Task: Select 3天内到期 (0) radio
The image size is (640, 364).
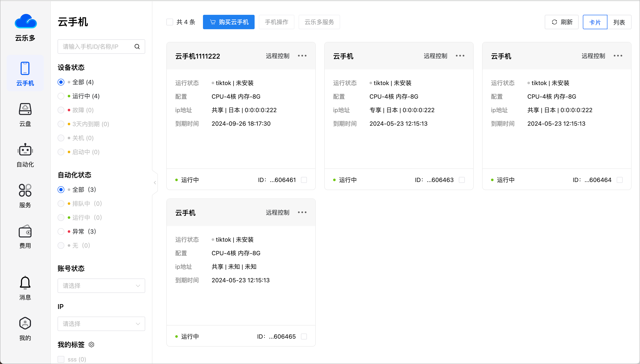Action: (x=61, y=124)
